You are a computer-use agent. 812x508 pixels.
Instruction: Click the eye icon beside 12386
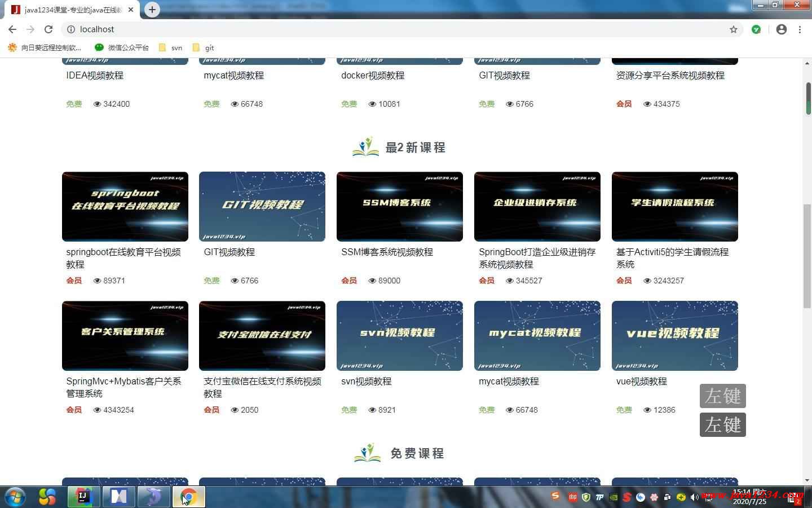[647, 410]
